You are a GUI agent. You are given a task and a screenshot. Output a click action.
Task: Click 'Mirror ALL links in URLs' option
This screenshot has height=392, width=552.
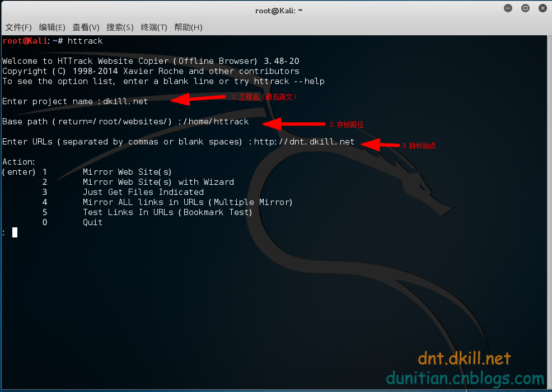188,202
